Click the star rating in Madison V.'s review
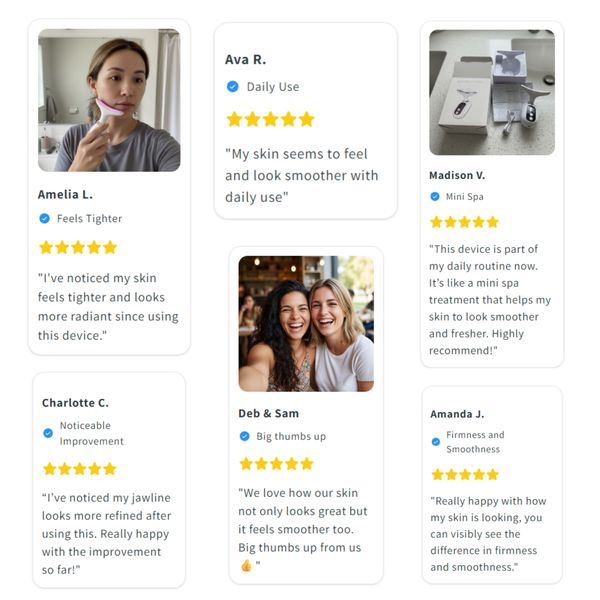Screen dimensions: 600x600 click(464, 222)
